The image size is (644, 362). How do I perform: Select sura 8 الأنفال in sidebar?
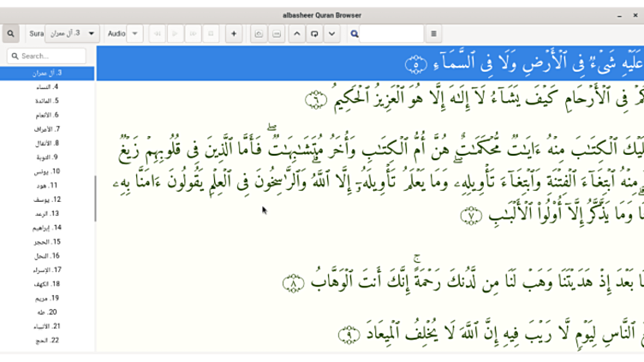[47, 143]
